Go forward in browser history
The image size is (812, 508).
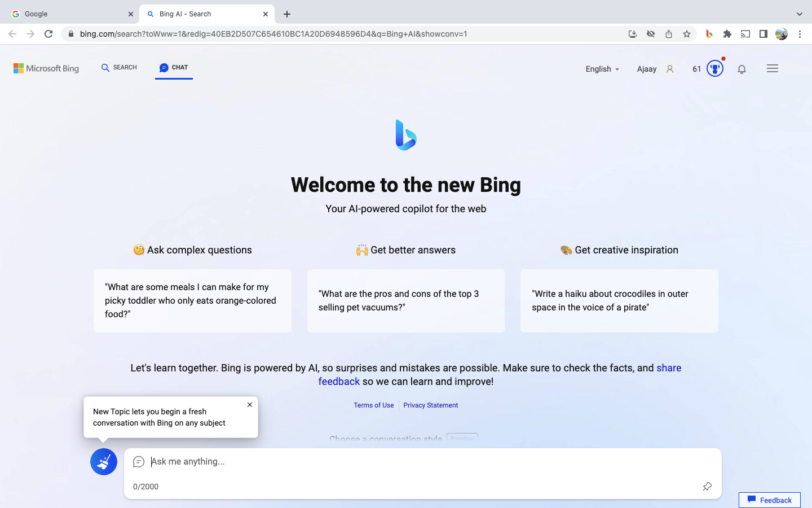[x=30, y=34]
